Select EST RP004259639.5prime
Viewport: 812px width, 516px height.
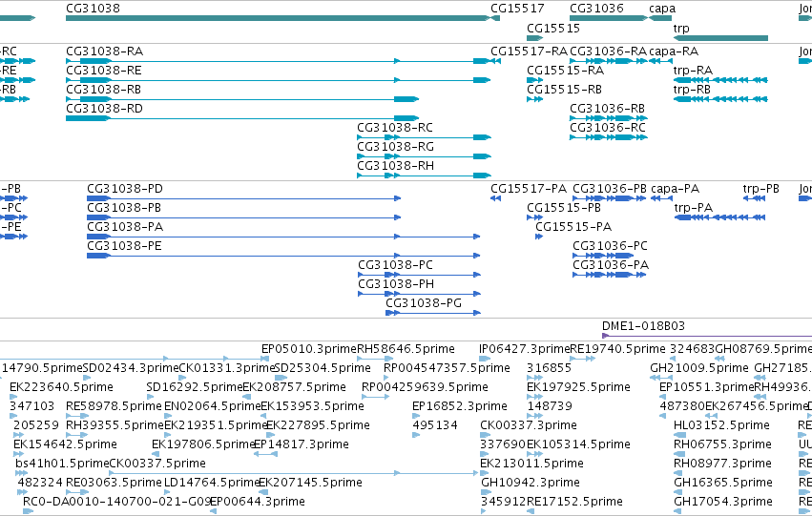pos(375,397)
